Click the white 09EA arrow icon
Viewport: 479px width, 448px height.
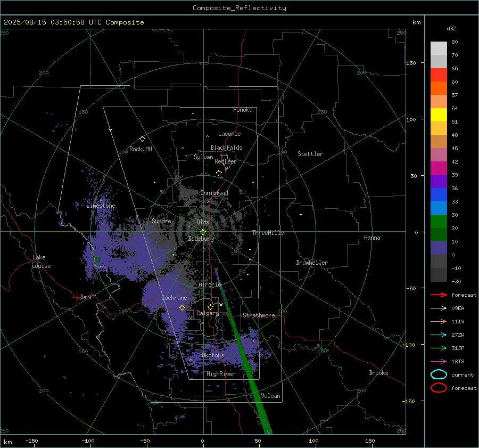pyautogui.click(x=439, y=308)
